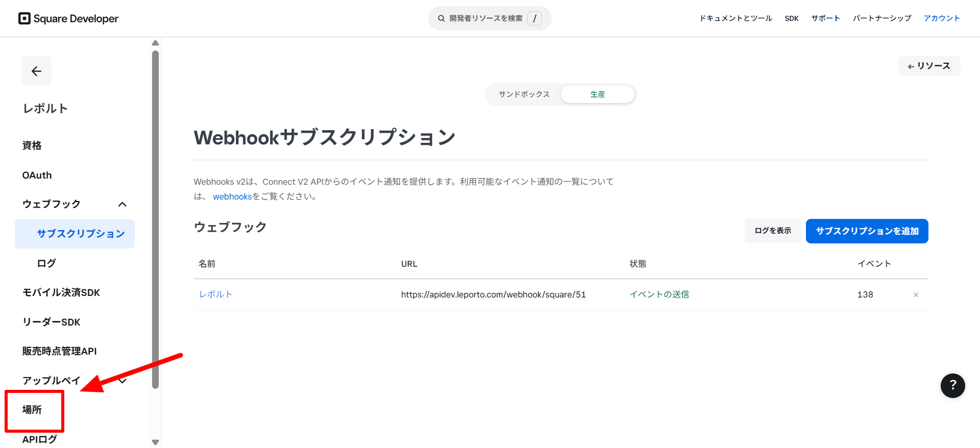The height and width of the screenshot is (448, 980).
Task: Switch to 生産 mode
Action: pos(597,94)
